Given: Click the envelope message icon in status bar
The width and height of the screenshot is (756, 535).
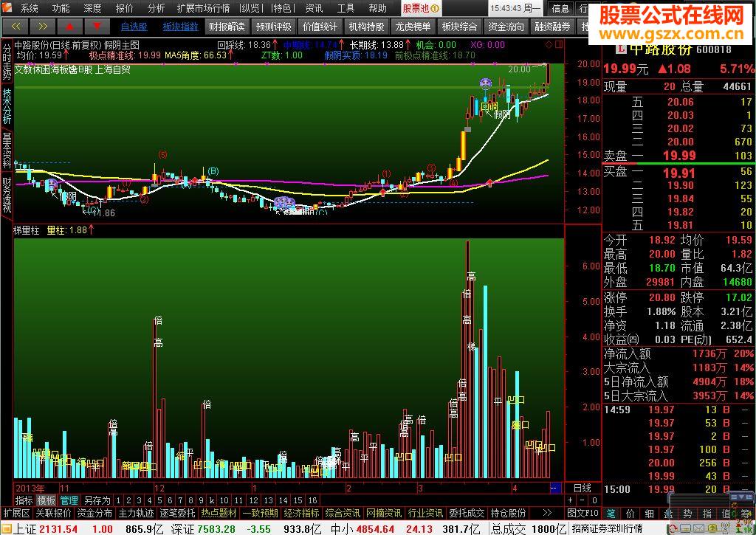Looking at the screenshot, I should pyautogui.click(x=698, y=528).
